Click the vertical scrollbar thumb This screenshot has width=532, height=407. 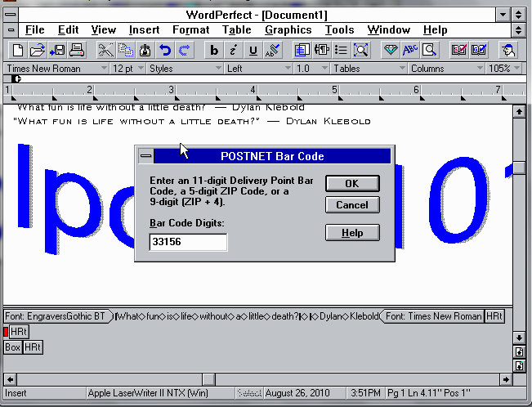[x=519, y=168]
